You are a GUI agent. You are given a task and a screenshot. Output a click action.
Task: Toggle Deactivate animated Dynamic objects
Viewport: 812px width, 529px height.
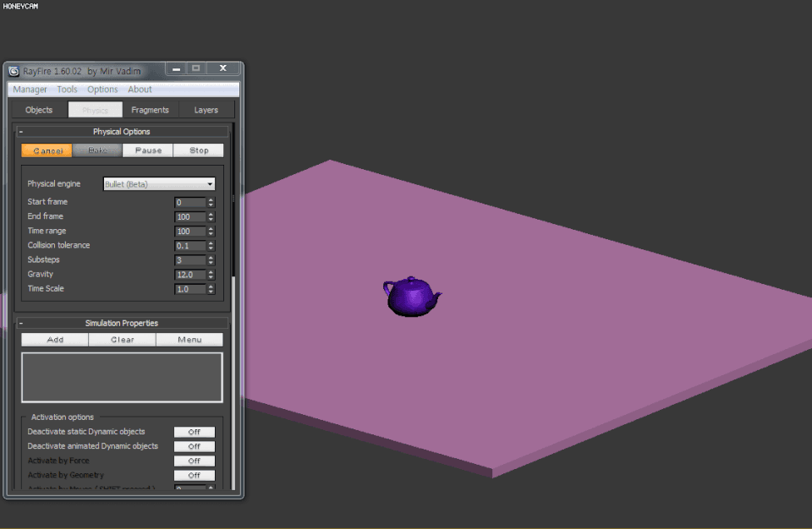(x=195, y=446)
